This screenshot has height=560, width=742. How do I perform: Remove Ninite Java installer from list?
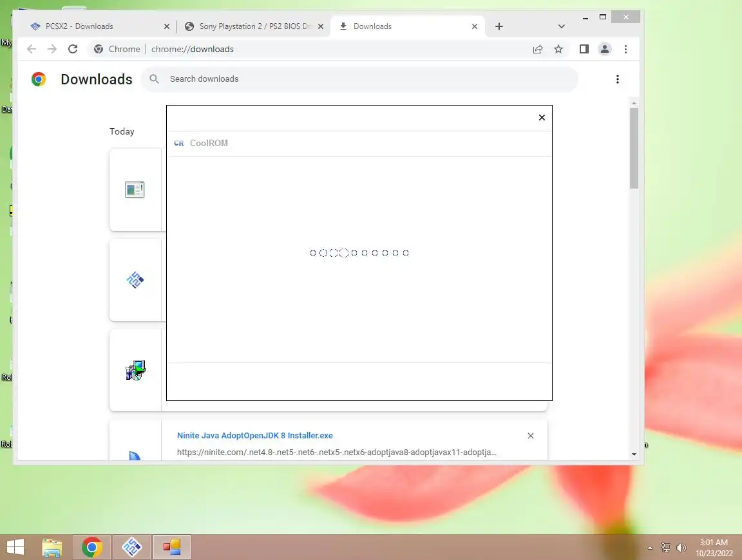click(x=531, y=436)
